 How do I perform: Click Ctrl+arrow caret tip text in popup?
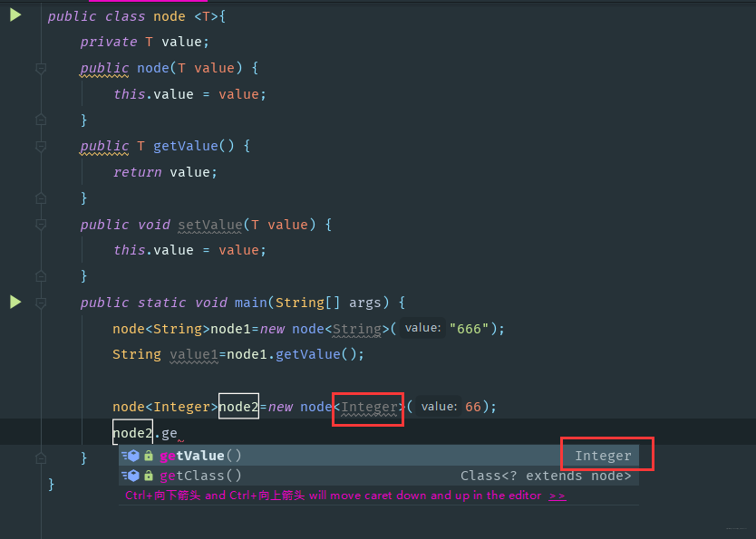[334, 496]
